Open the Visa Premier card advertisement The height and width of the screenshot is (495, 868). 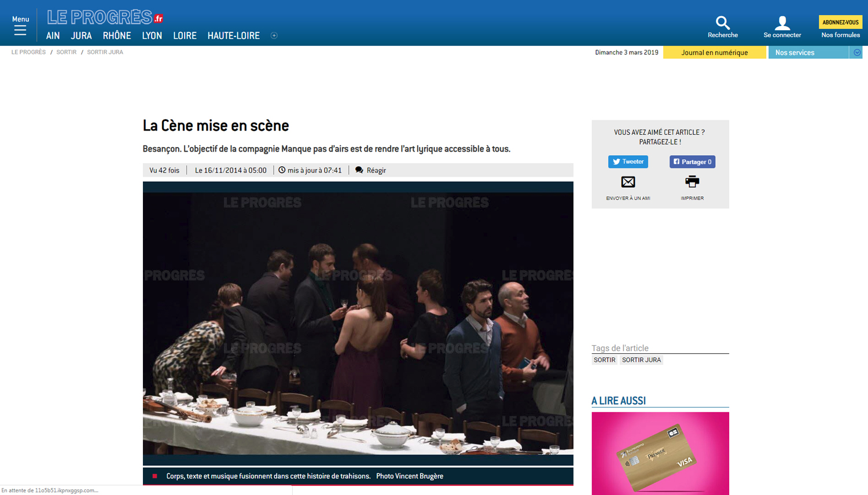[660, 453]
